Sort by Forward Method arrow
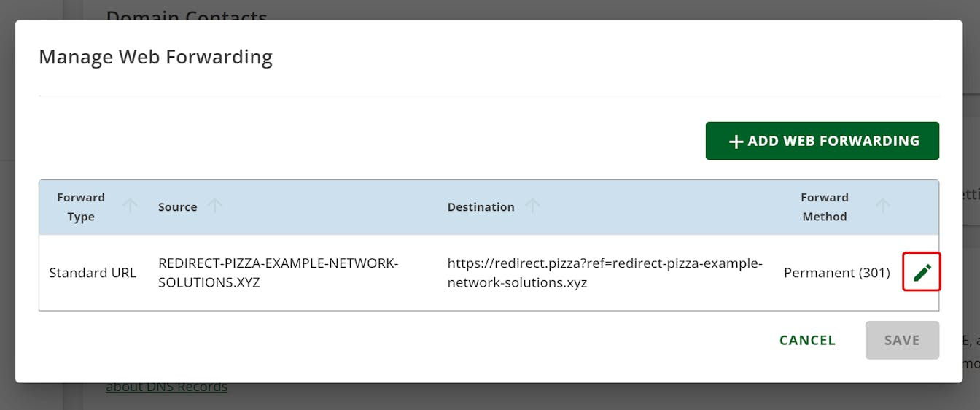 [882, 206]
